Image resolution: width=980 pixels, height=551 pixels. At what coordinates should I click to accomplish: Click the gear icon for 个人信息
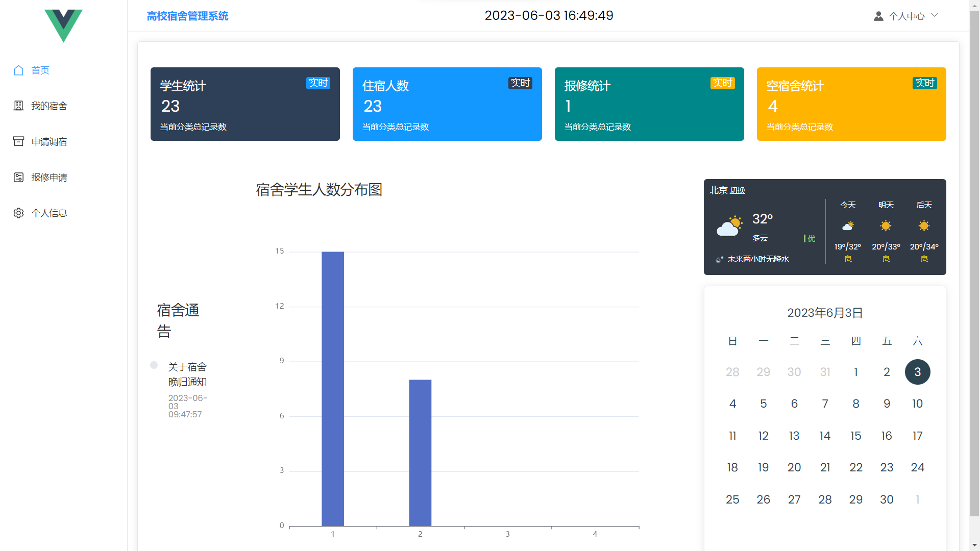pos(19,213)
